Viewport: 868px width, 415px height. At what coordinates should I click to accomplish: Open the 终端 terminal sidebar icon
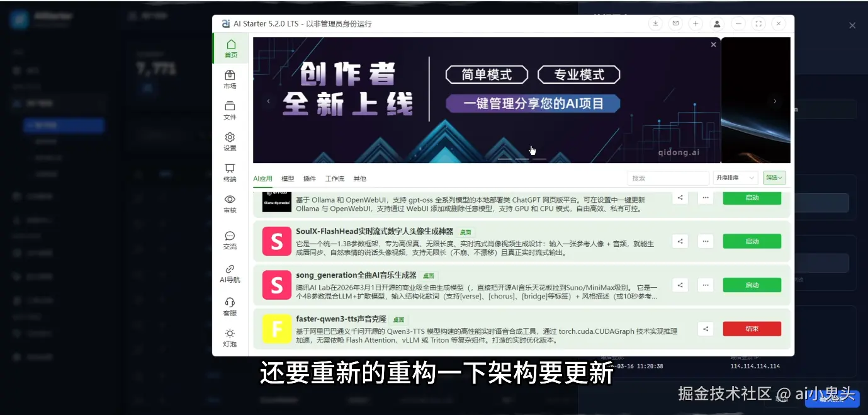(230, 173)
